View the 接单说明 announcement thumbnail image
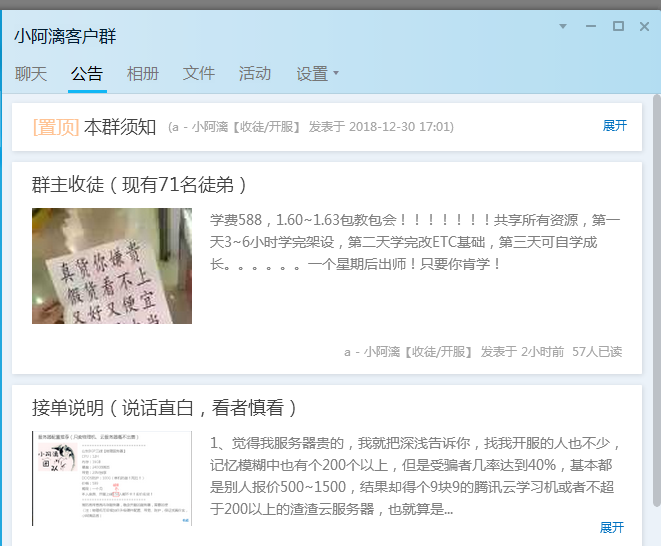Screen dimensions: 661x546 click(112, 478)
